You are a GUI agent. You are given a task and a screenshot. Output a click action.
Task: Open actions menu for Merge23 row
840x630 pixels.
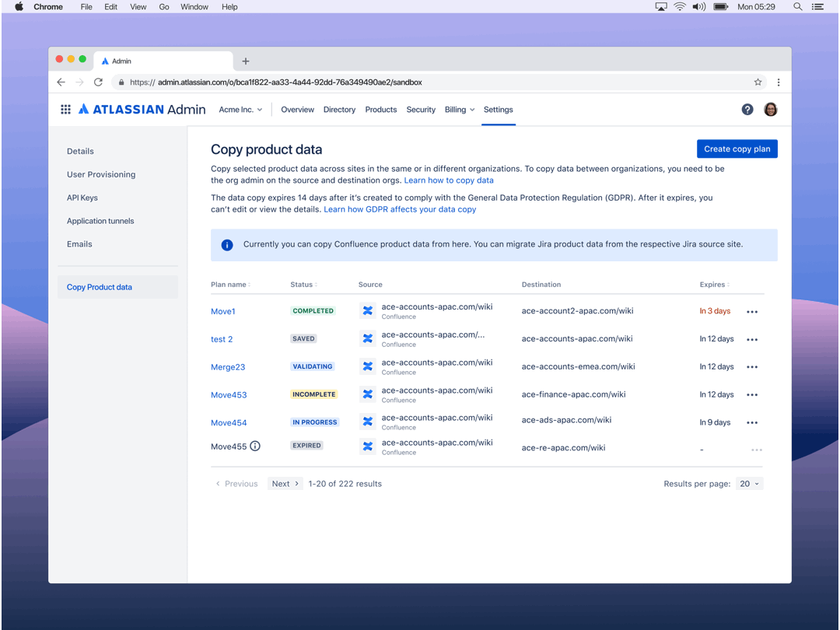click(752, 367)
